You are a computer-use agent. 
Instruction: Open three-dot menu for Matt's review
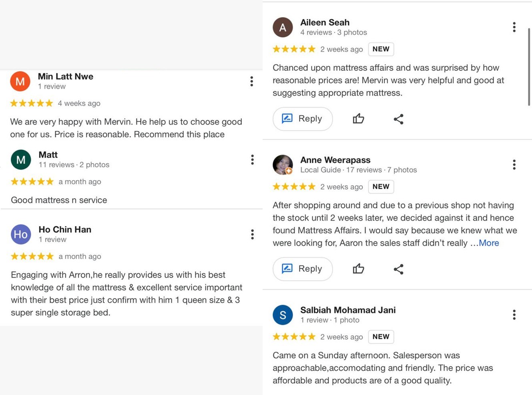click(252, 160)
